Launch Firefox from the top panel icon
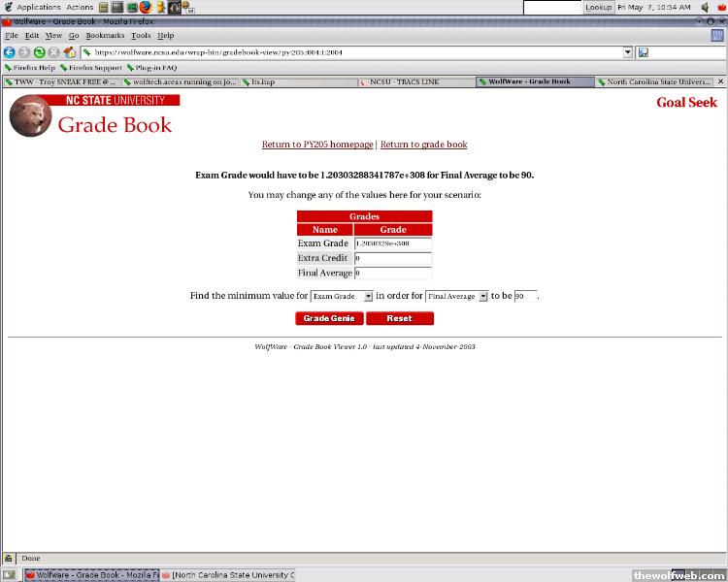Screen dimensions: 728x582 point(146,7)
